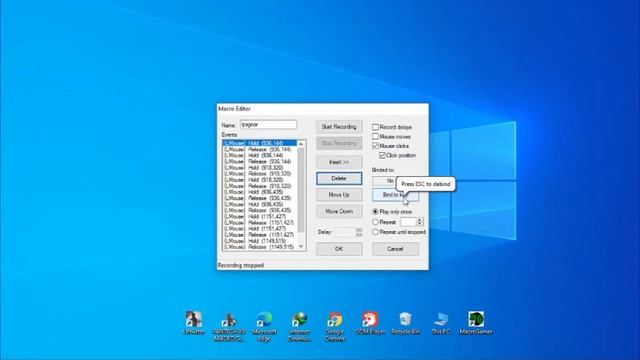Uncheck the Mouse clicks checkbox
The height and width of the screenshot is (360, 640).
pyautogui.click(x=375, y=146)
